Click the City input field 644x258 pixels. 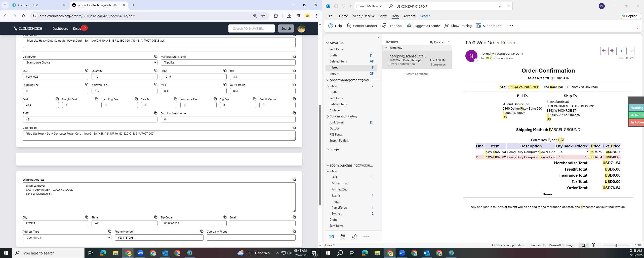click(55, 223)
